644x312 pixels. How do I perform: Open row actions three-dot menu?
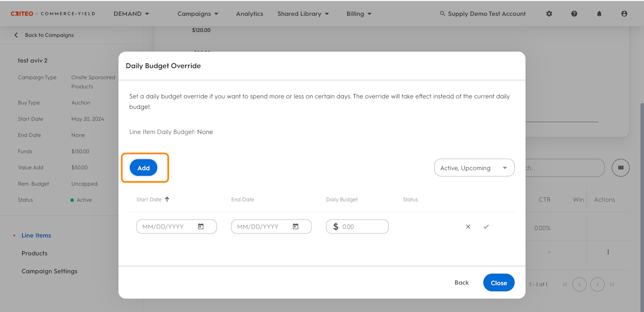click(608, 252)
